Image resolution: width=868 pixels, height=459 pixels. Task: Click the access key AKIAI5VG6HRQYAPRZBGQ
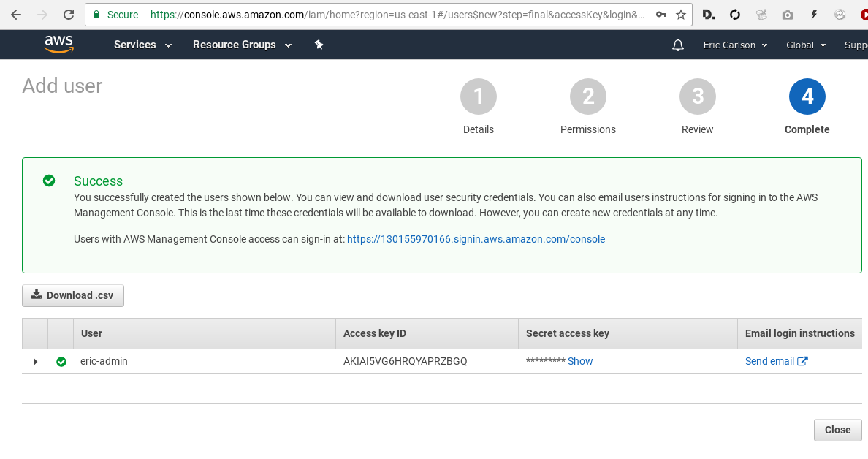tap(406, 361)
